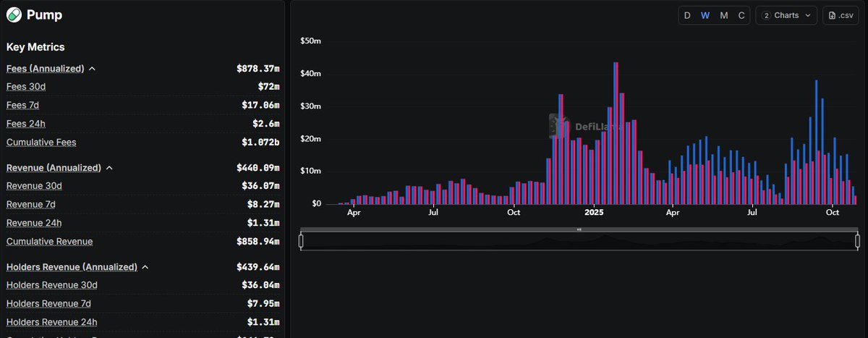Click the Revenue 30d label

click(x=34, y=186)
